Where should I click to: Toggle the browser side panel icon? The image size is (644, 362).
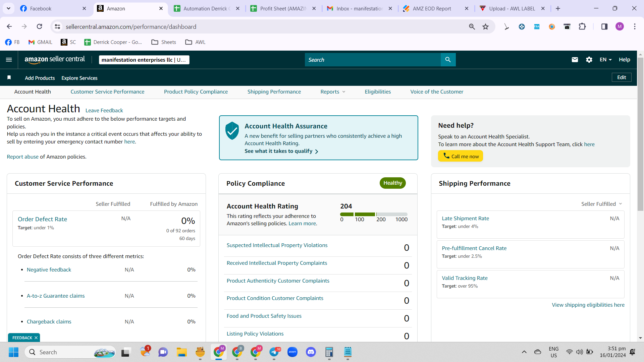(604, 26)
